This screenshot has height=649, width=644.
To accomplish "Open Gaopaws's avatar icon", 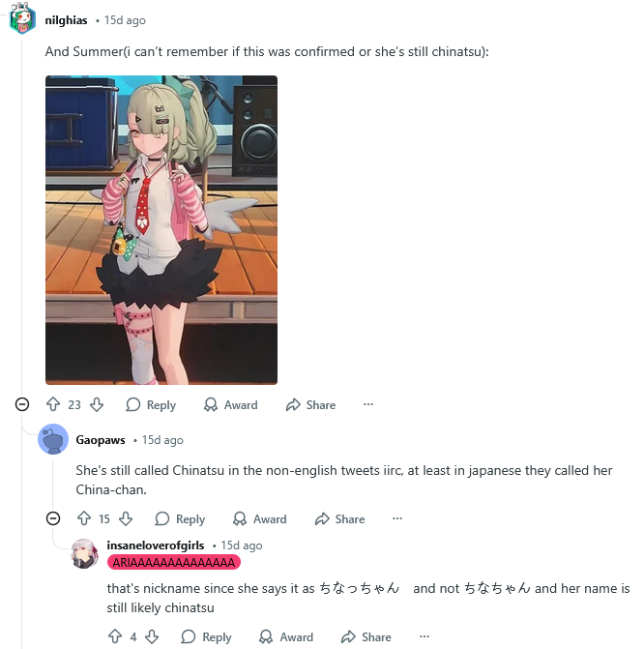I will coord(53,439).
